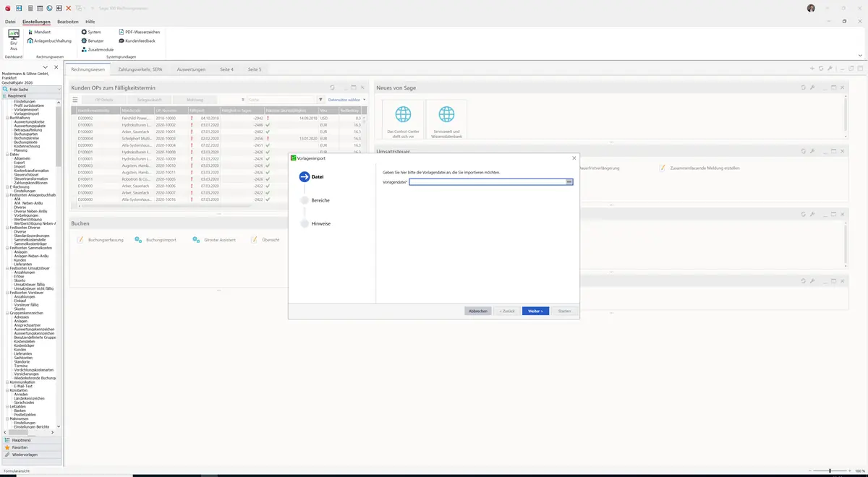Screen dimensions: 868x477
Task: Click the user avatar at top right
Action: click(x=811, y=8)
